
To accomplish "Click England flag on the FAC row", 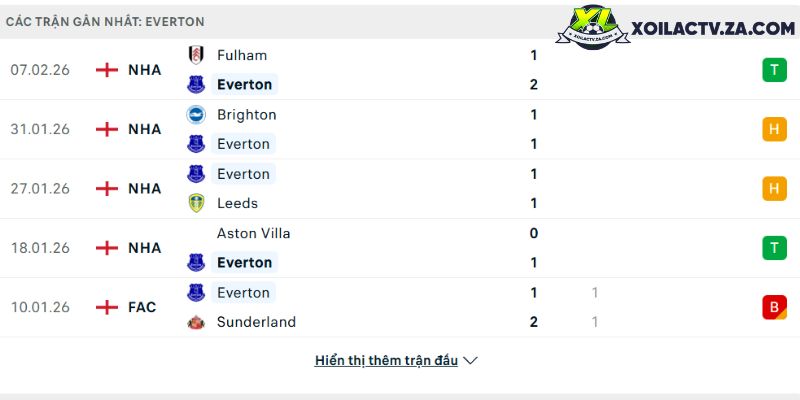I will pos(106,307).
